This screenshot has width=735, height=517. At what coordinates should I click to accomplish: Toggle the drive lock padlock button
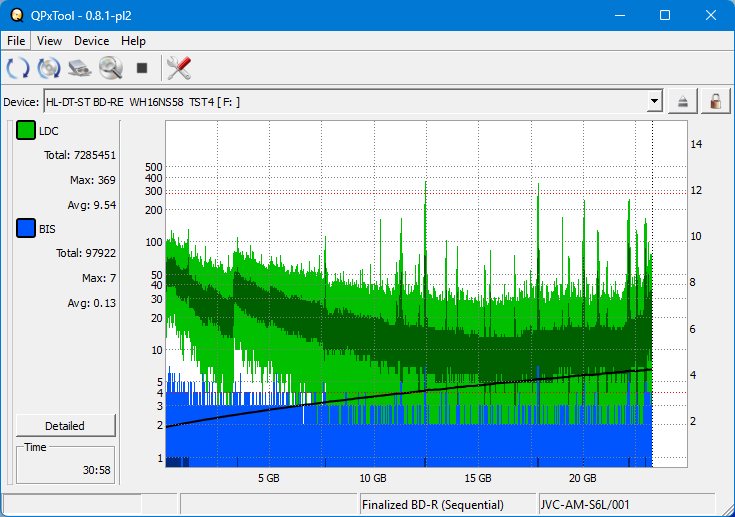[714, 102]
